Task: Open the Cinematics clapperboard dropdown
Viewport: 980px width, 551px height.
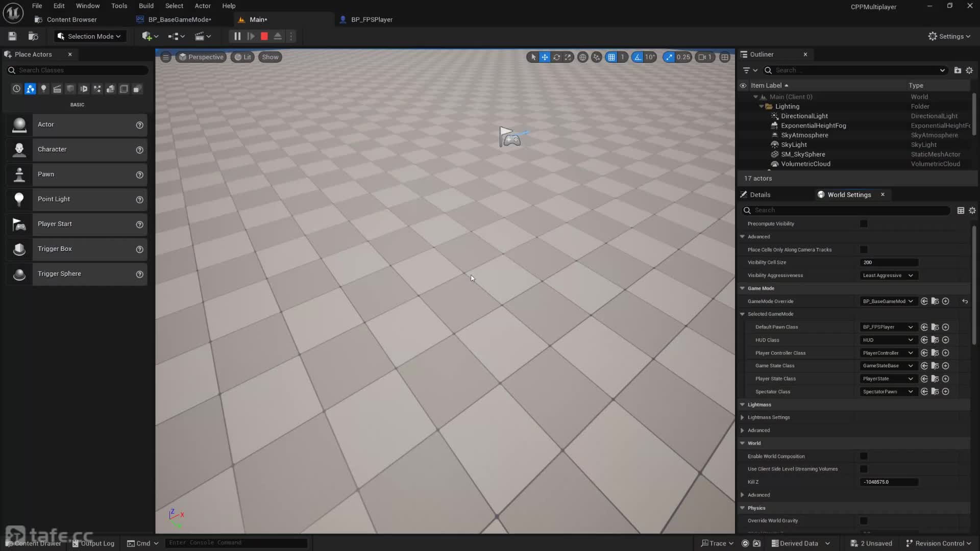Action: [x=203, y=36]
